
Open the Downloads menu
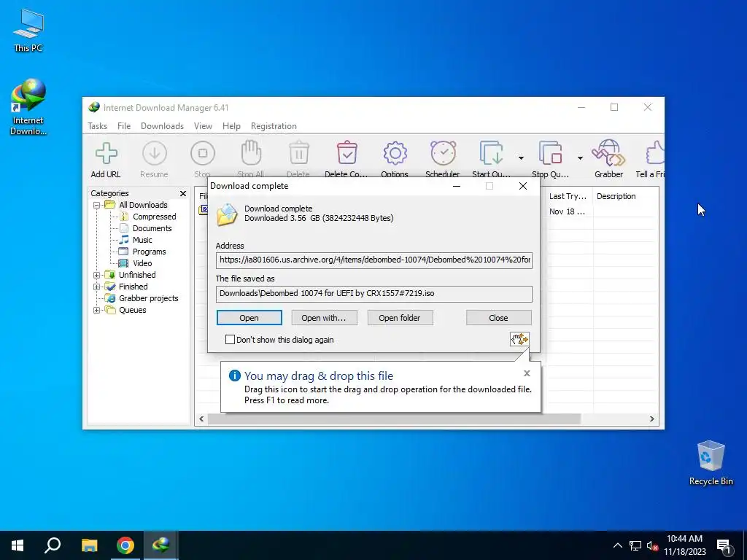(162, 126)
